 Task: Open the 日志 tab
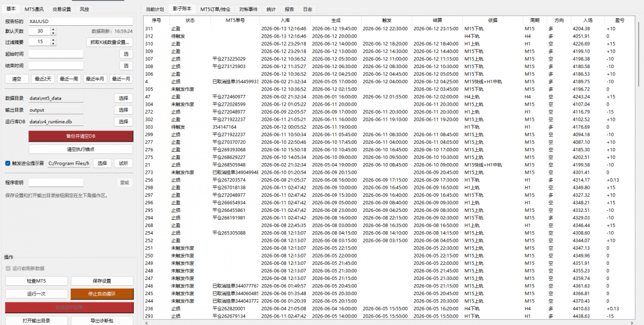[x=308, y=9]
